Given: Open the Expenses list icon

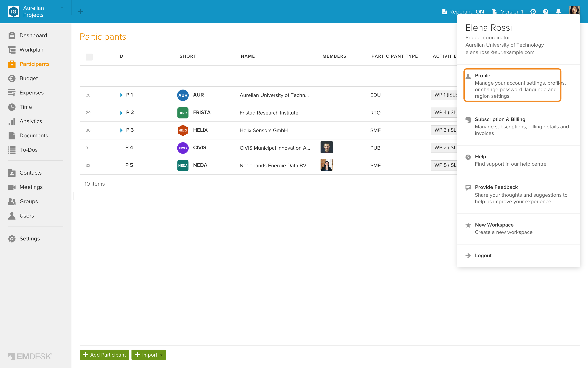Looking at the screenshot, I should [12, 93].
